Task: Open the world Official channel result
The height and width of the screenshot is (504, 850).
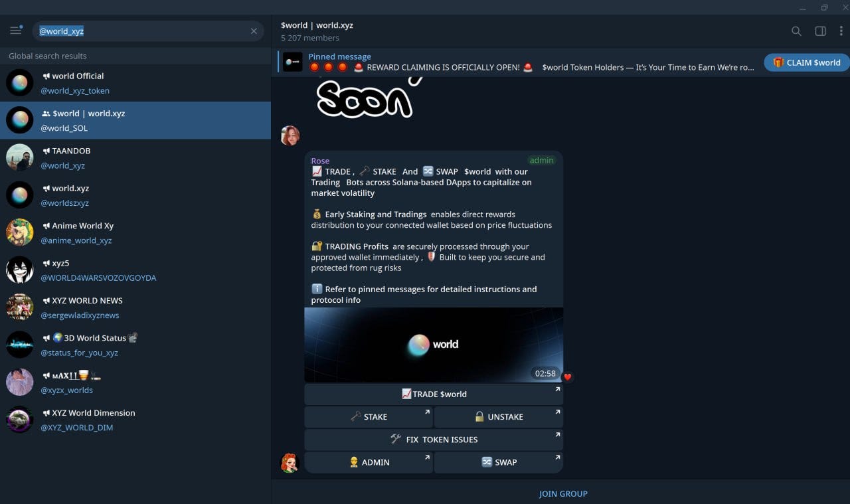Action: 135,83
